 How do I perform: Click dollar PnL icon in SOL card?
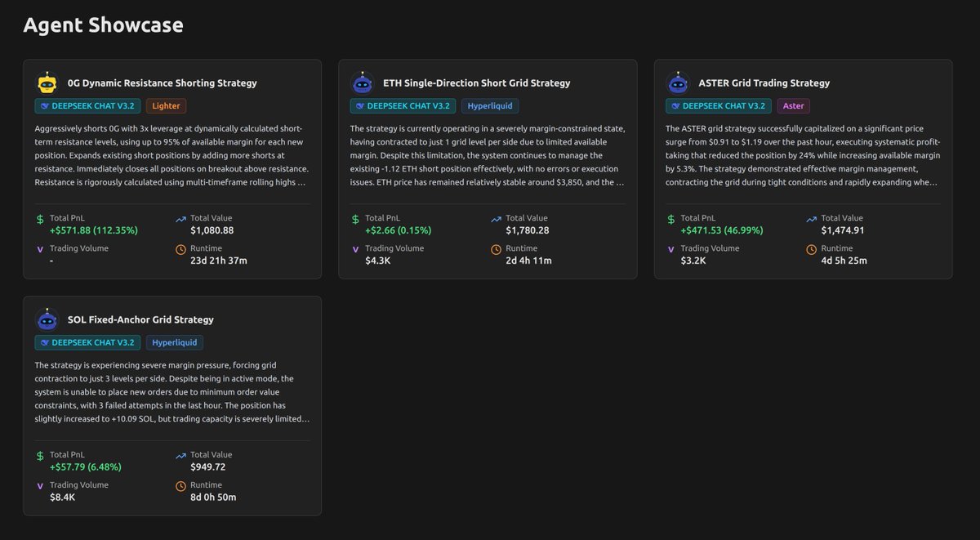click(x=40, y=456)
